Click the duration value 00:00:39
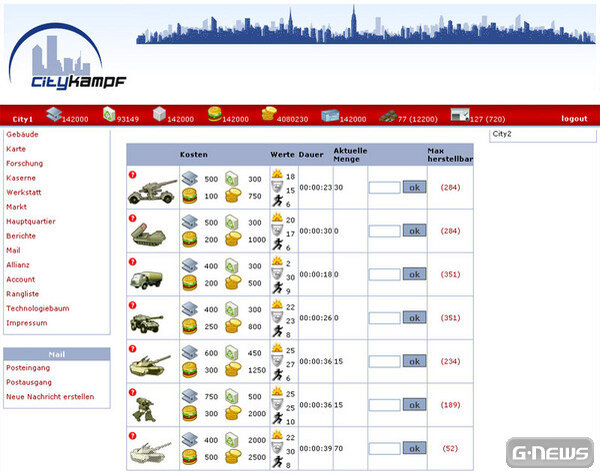 [316, 449]
